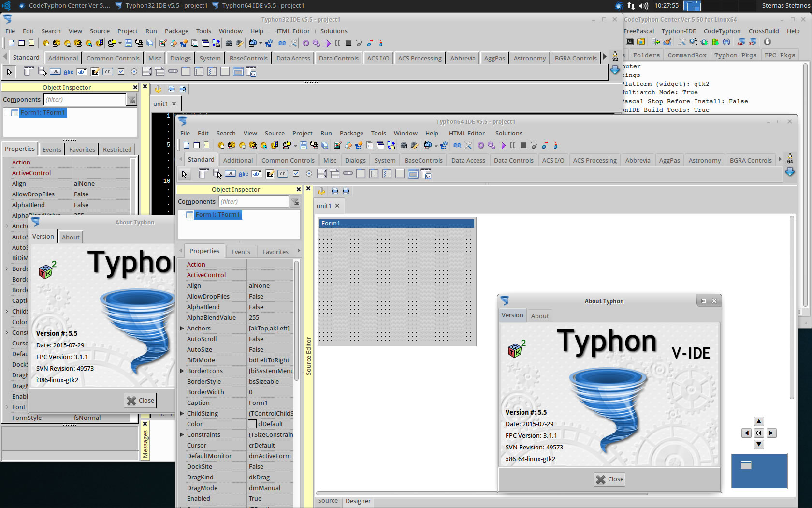Open Restricted tab in Typhon32 Object Inspector
The width and height of the screenshot is (812, 508).
117,149
